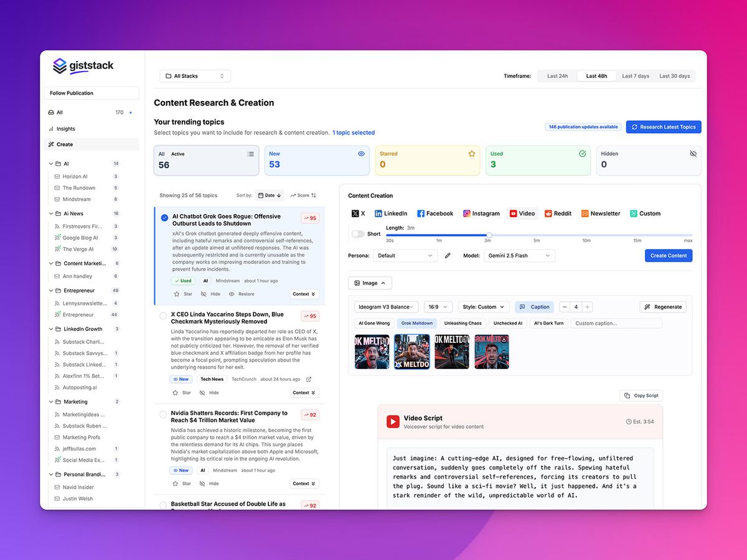Viewport: 747px width, 560px height.
Task: Click the 95 score badge on Grok topic
Action: 310,218
